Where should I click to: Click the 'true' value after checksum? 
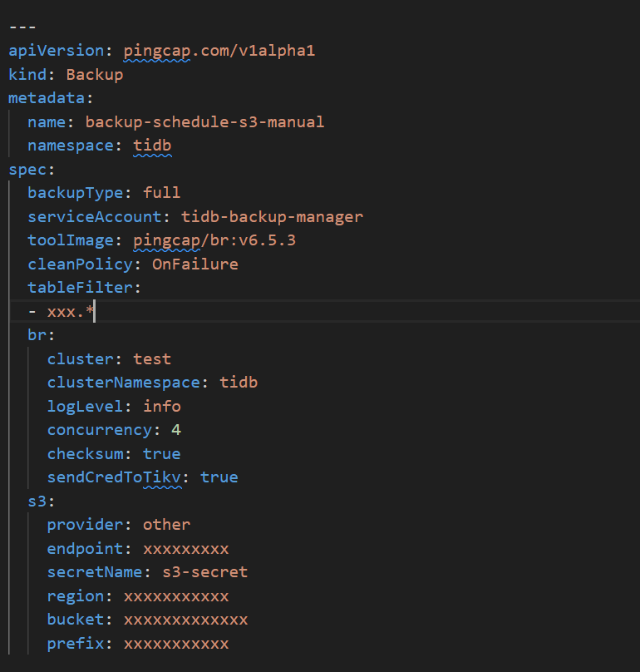click(162, 454)
